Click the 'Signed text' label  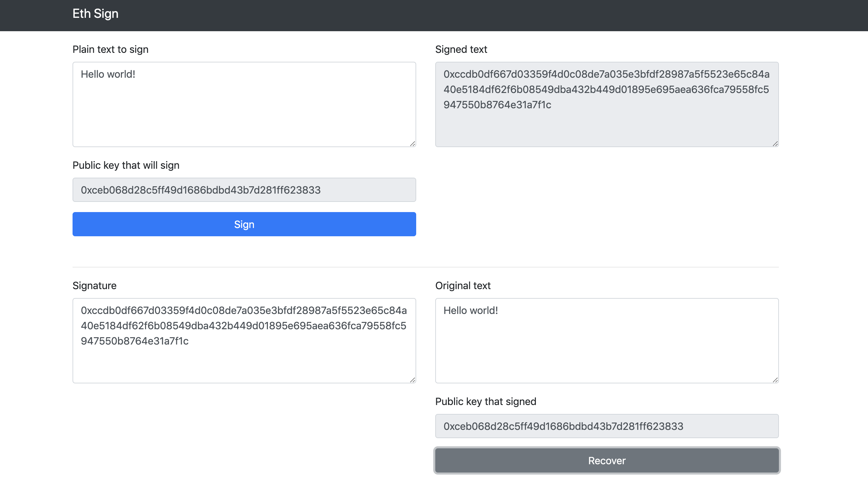click(x=461, y=49)
